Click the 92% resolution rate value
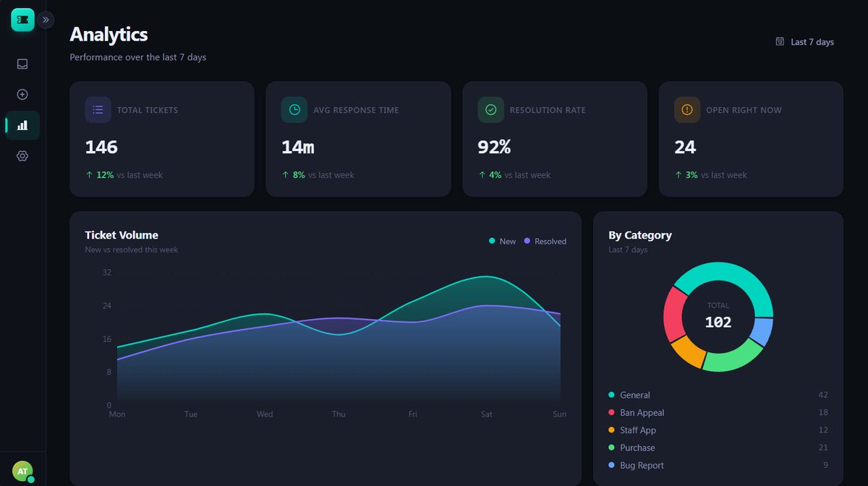Screen dimensions: 868x486 click(495, 148)
